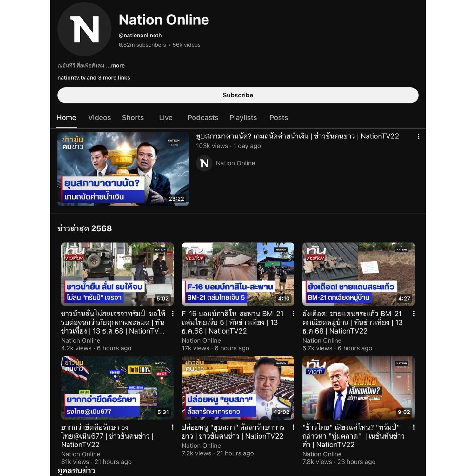Click channel name under ยากกว่ายึดคือรักษา video
The height and width of the screenshot is (476, 476).
(x=81, y=454)
